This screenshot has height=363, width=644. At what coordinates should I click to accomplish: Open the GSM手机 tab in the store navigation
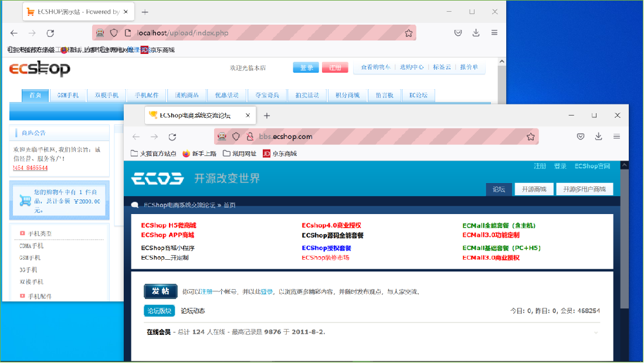pyautogui.click(x=68, y=95)
